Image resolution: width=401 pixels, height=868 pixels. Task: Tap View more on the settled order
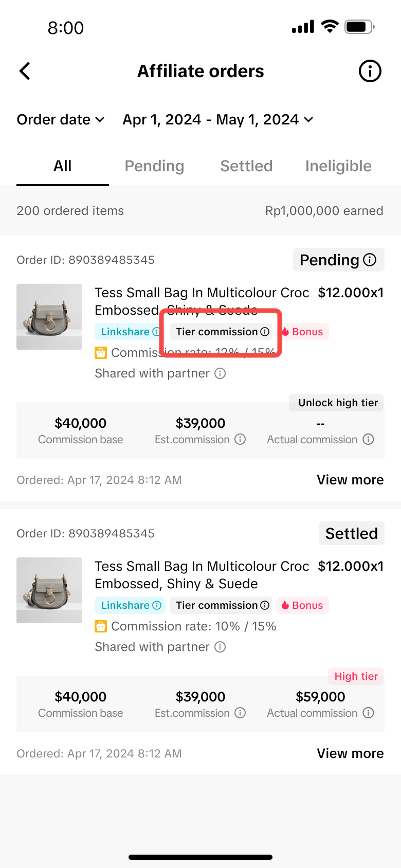[x=350, y=753]
